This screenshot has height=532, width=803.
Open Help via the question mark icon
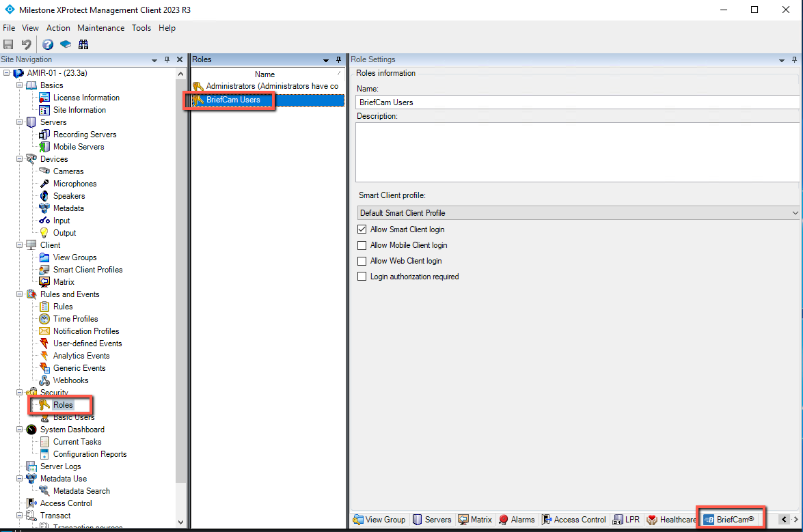point(48,44)
